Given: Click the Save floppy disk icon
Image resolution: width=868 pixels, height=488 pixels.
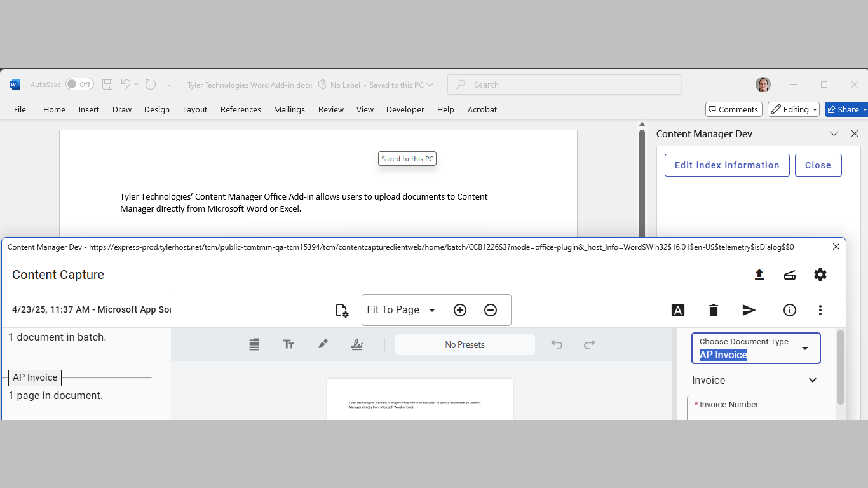Looking at the screenshot, I should 107,85.
